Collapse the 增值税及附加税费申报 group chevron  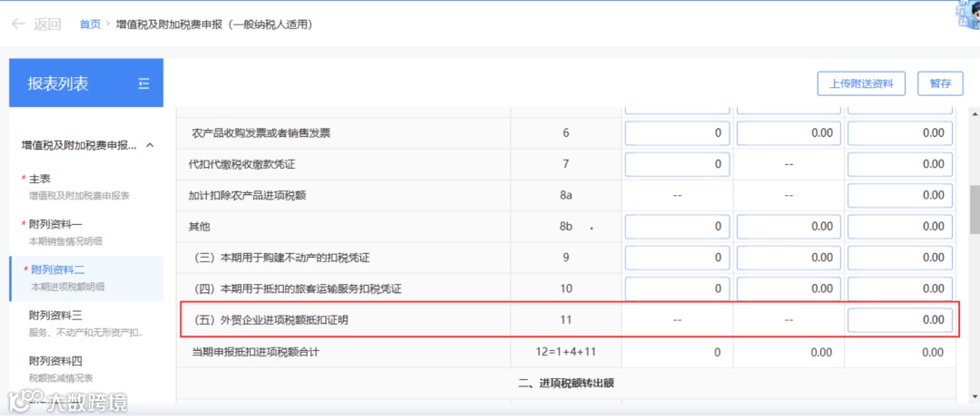point(150,145)
